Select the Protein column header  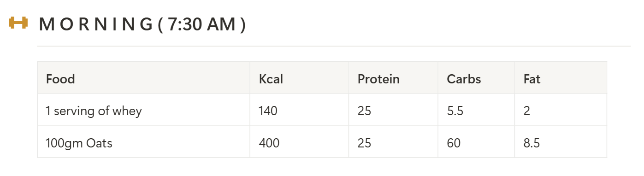pos(393,78)
